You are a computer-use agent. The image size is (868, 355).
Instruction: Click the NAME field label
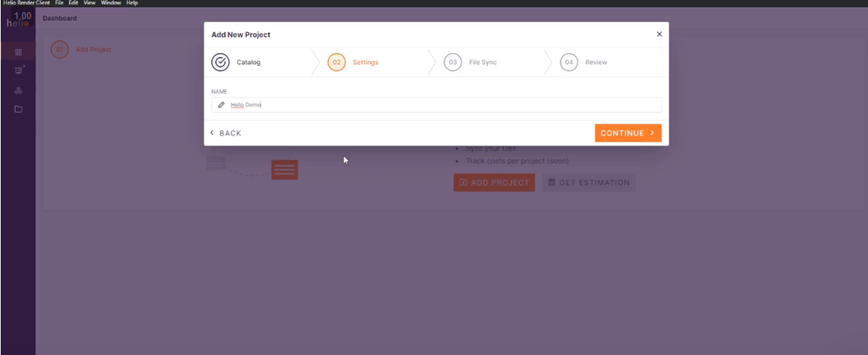point(220,91)
